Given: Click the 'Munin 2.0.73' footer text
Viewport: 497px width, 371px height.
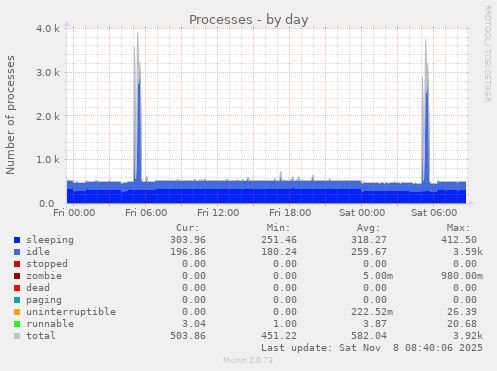Looking at the screenshot, I should 248,360.
